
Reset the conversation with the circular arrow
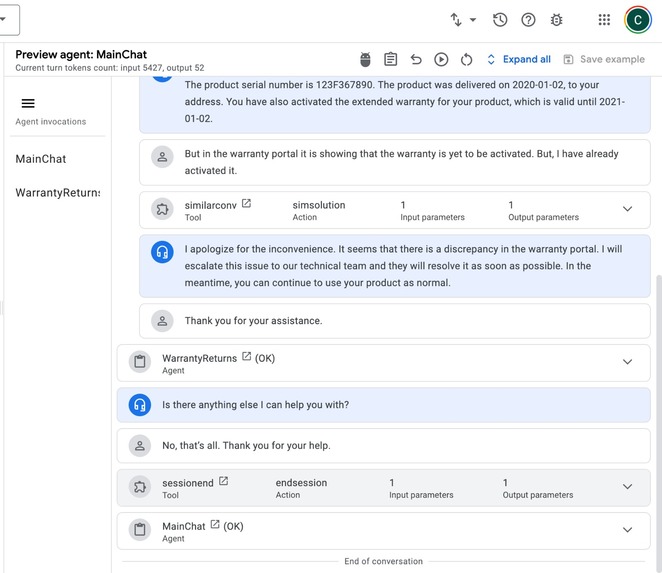(467, 60)
